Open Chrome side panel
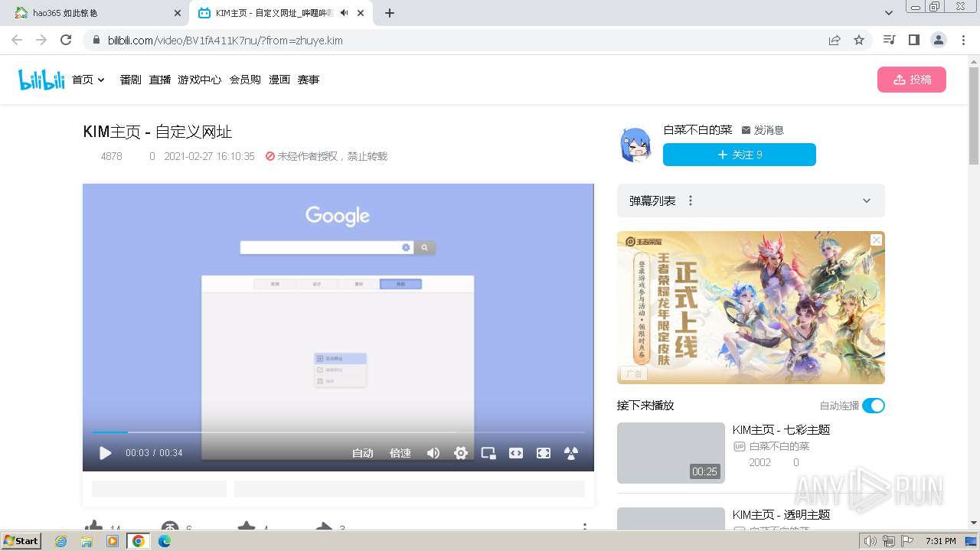The height and width of the screenshot is (551, 980). (x=913, y=40)
